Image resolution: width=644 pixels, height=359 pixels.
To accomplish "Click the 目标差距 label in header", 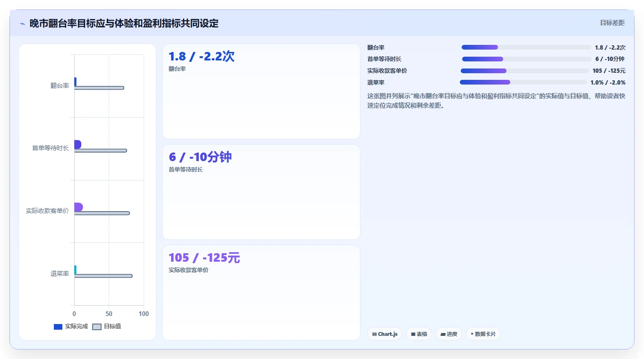I will (x=612, y=23).
